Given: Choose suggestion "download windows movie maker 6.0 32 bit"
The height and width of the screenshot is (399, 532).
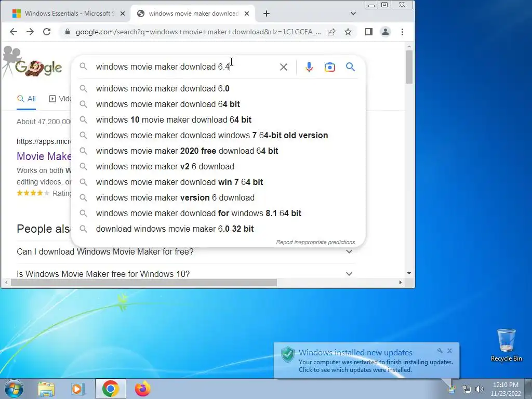Looking at the screenshot, I should 219,229.
